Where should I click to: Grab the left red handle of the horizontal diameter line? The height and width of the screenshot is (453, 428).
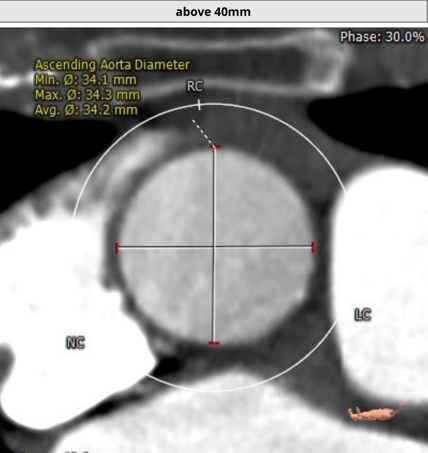click(x=117, y=248)
